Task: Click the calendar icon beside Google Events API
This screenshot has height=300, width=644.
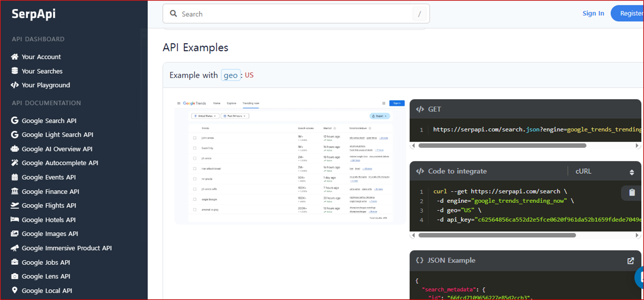Action: click(x=14, y=177)
